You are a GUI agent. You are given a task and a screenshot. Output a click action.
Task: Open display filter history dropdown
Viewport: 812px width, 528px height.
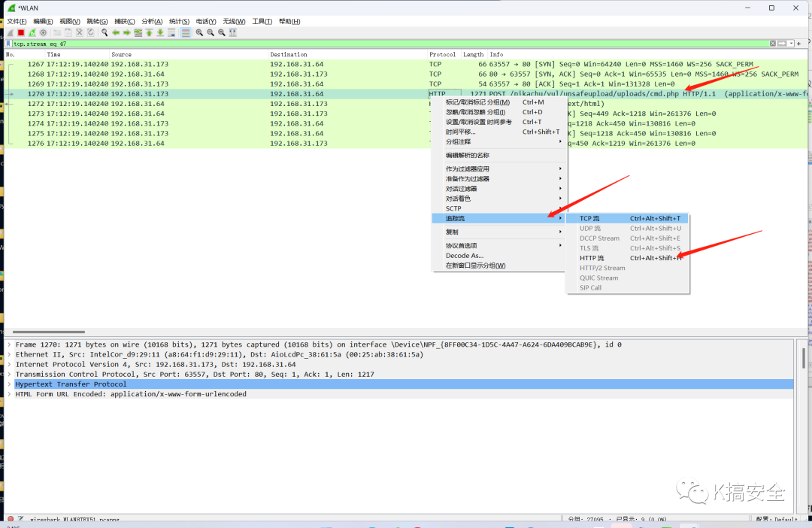coord(791,44)
